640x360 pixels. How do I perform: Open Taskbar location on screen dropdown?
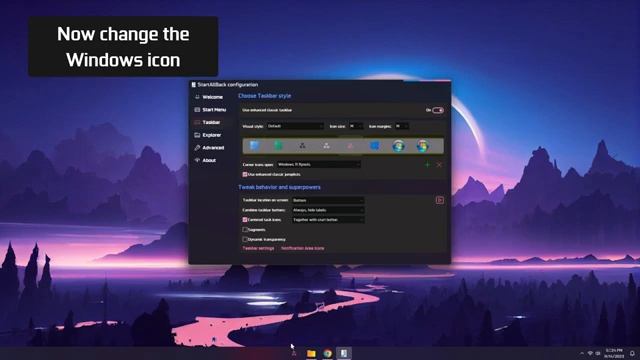click(x=328, y=200)
